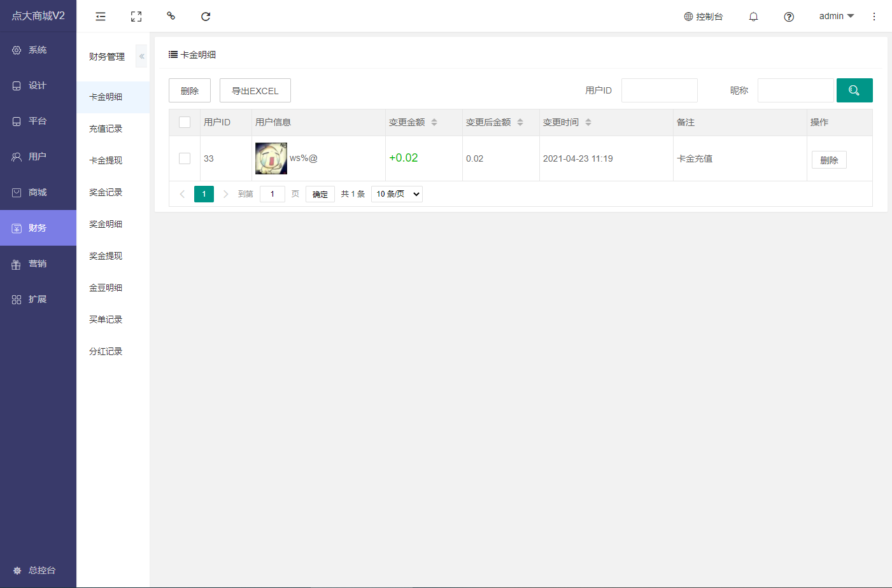Open the notification bell
The height and width of the screenshot is (588, 892).
tap(753, 17)
